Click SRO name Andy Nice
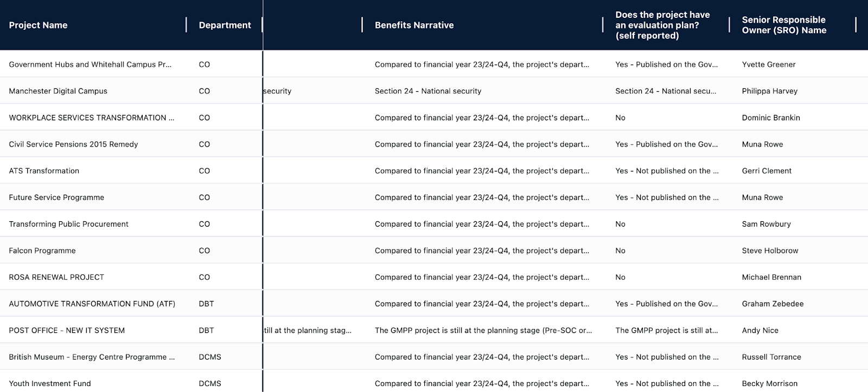The height and width of the screenshot is (392, 868). [x=760, y=330]
